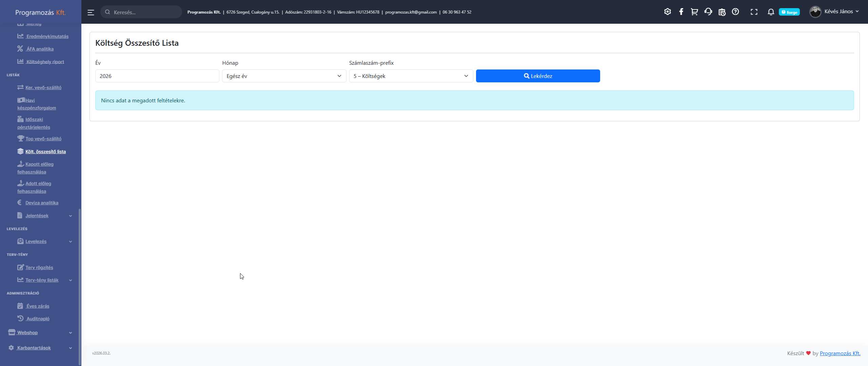Open the Hónap dropdown showing Egész év
This screenshot has width=868, height=366.
click(284, 76)
